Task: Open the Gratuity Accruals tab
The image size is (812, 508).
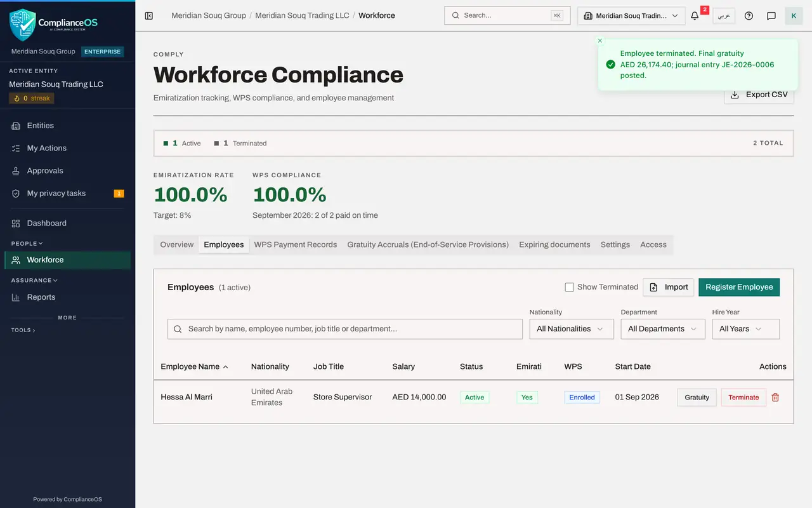Action: (x=428, y=244)
